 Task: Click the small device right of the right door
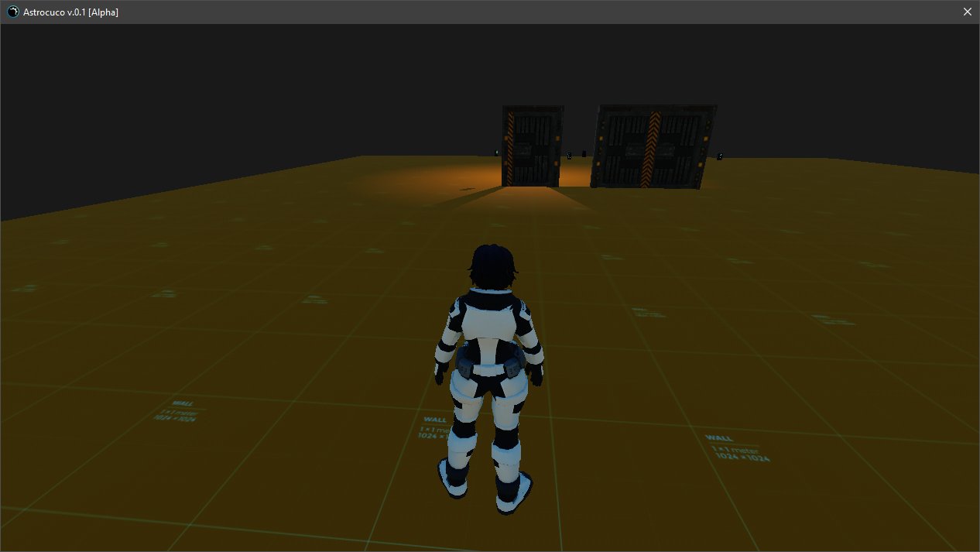pos(720,156)
